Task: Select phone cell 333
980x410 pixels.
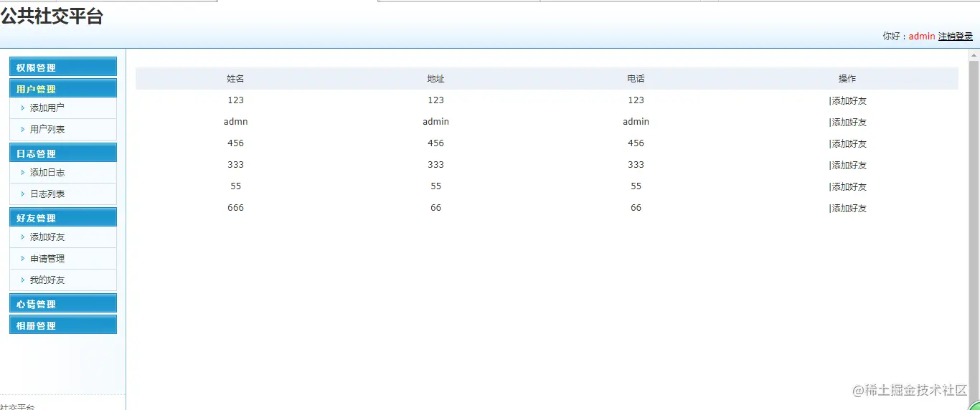Action: click(636, 165)
